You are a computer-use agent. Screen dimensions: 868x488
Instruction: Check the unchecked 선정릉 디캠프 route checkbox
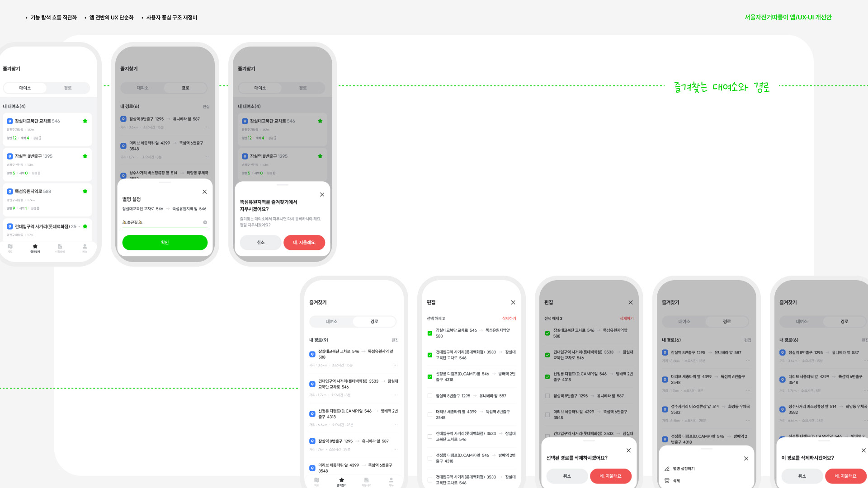tap(430, 458)
